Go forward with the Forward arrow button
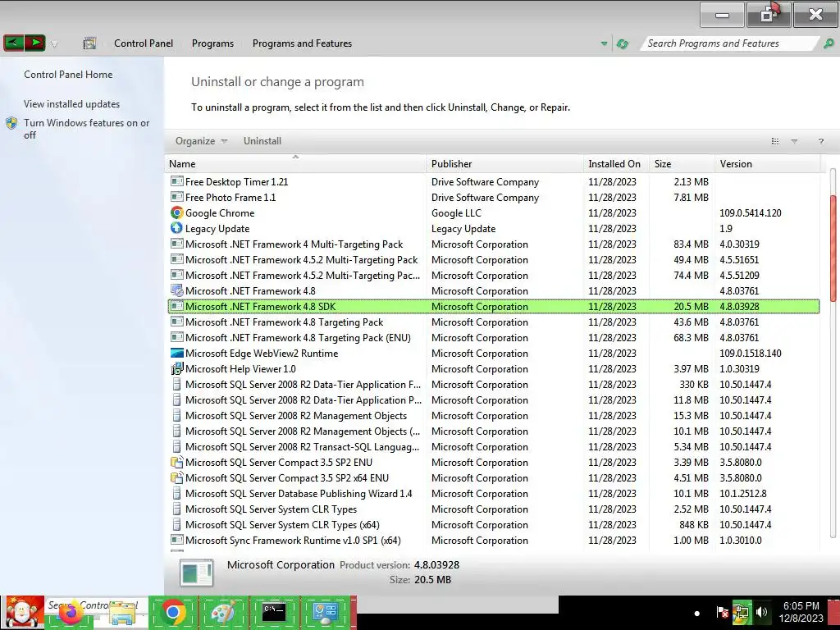The image size is (840, 630). 34,43
